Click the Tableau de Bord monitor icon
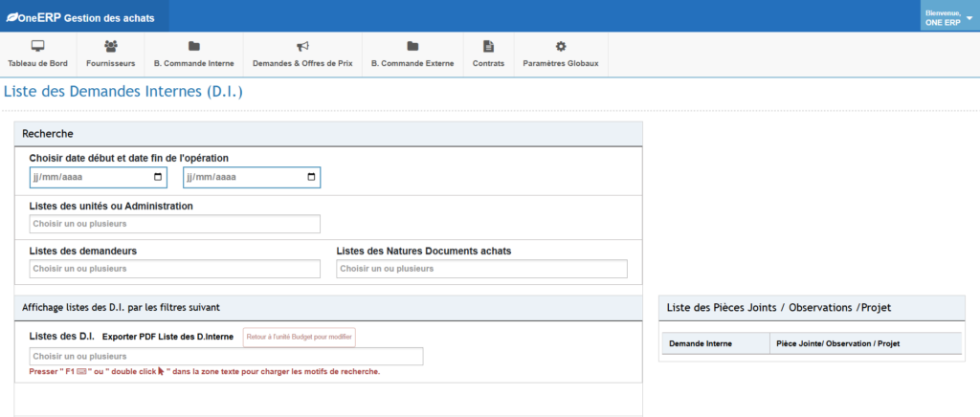 (38, 46)
